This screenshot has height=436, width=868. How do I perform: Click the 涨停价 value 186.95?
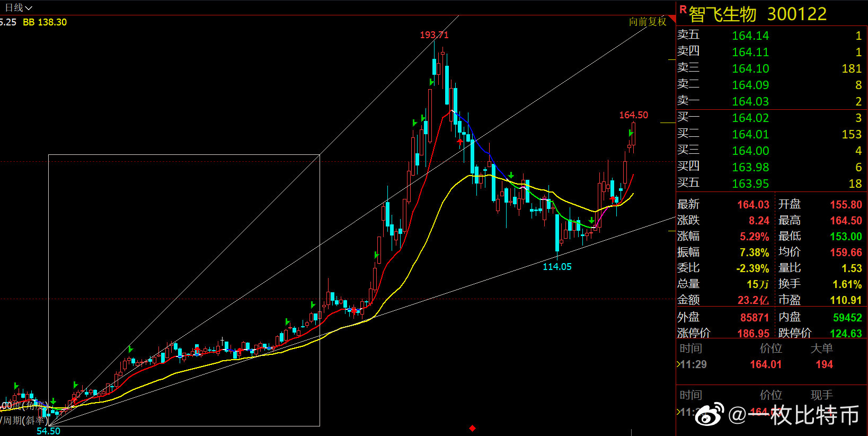[x=754, y=334]
